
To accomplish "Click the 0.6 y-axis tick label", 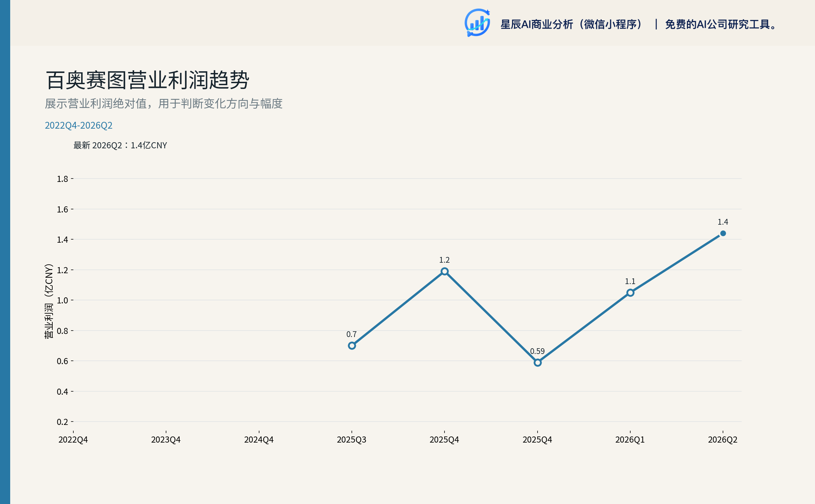I will (x=62, y=361).
